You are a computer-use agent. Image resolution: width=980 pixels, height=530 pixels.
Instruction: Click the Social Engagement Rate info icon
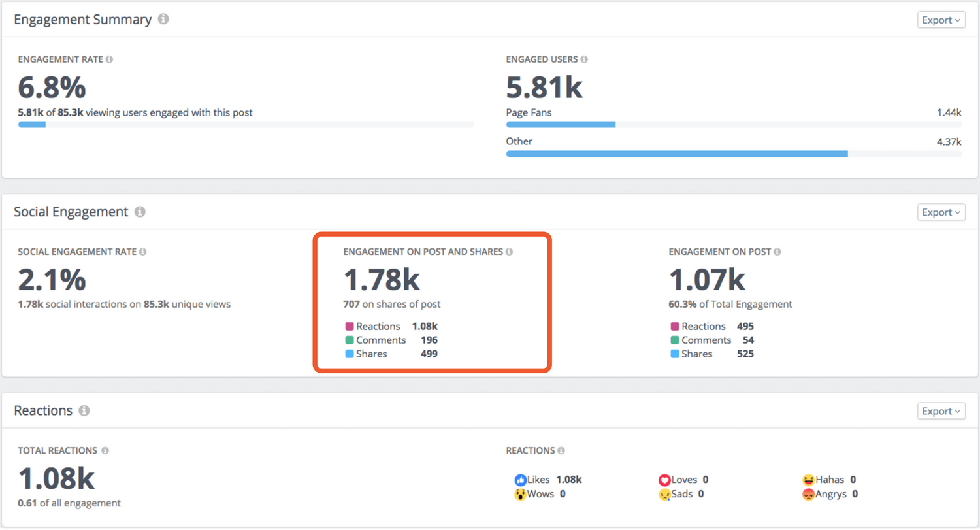click(x=144, y=251)
